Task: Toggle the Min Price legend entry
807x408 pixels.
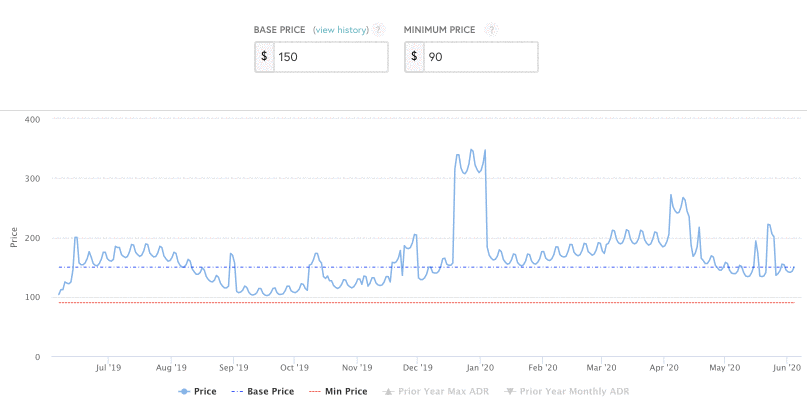Action: pos(339,392)
